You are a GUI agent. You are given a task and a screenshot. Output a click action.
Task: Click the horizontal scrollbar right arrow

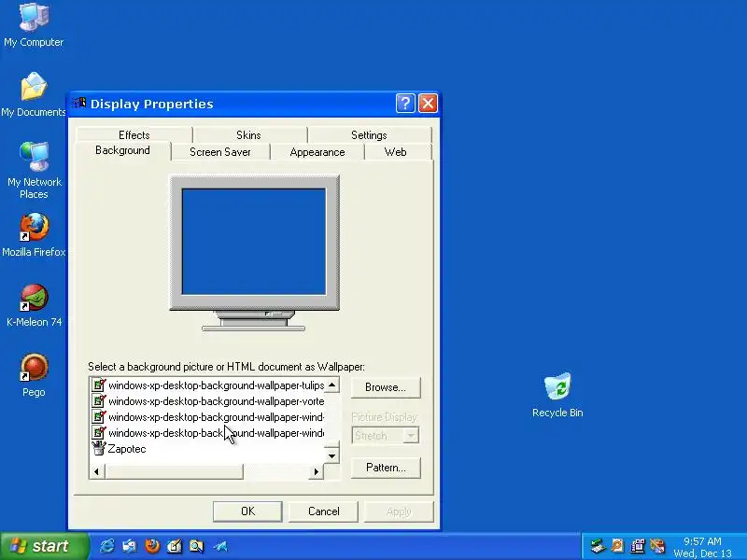tap(316, 471)
